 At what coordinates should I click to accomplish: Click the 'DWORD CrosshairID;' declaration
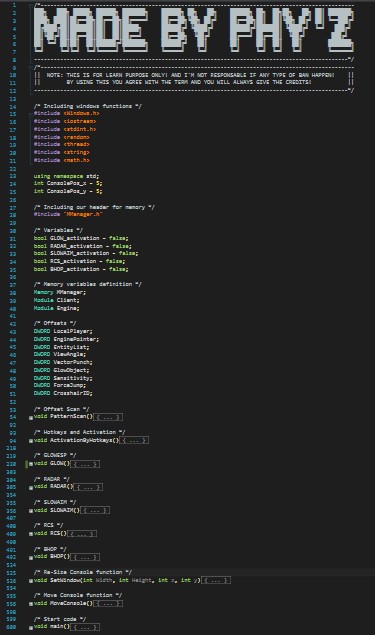(63, 393)
